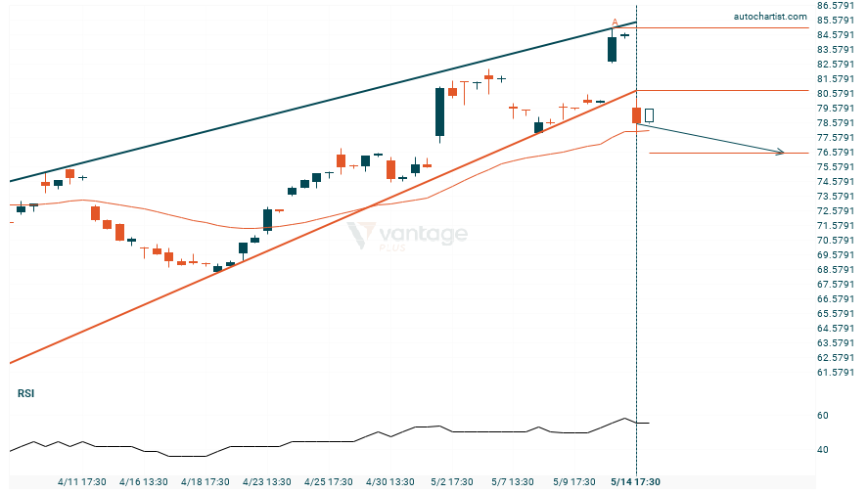Click the 5/7 13:30 date label

(513, 481)
